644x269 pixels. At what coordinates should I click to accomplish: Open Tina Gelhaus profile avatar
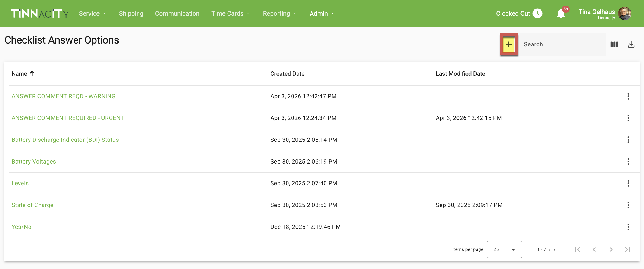[625, 13]
